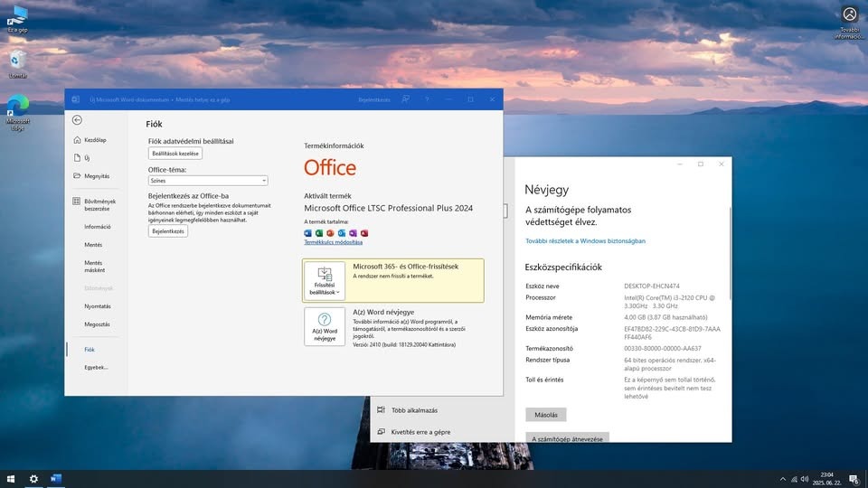This screenshot has width=868, height=488.
Task: Open Megnyitás in Word sidebar
Action: pos(92,176)
